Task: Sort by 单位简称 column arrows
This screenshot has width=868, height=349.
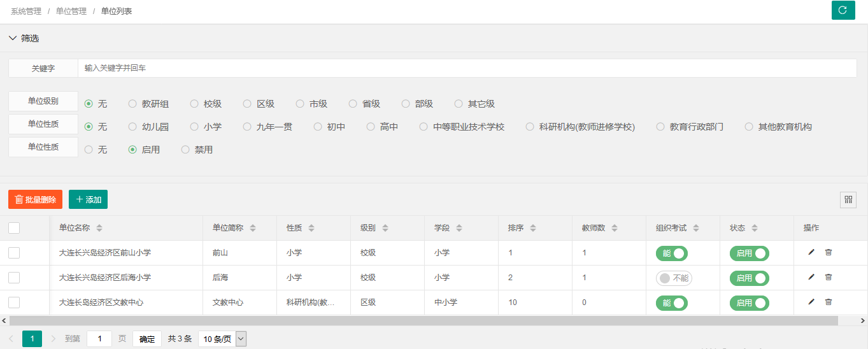Action: pyautogui.click(x=253, y=228)
